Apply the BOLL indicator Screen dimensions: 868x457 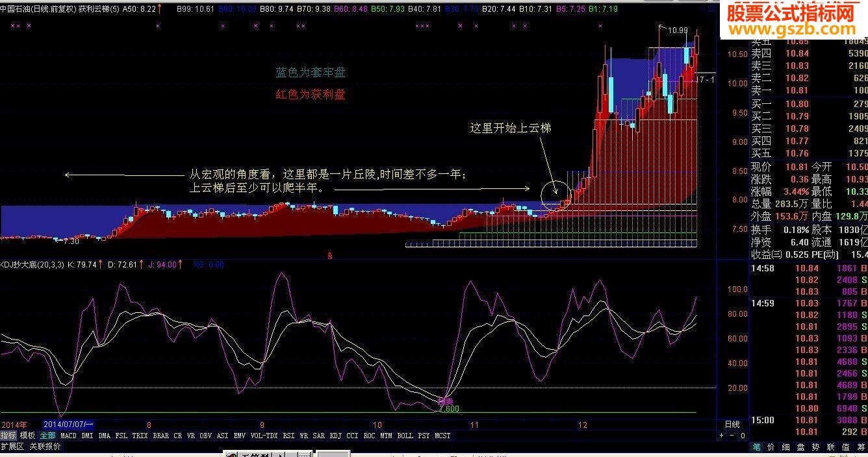(405, 436)
